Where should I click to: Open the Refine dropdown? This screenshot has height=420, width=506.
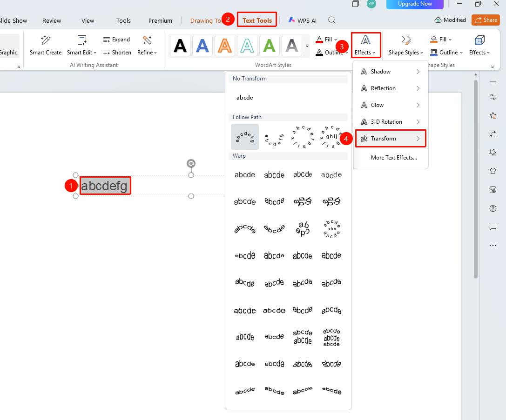coord(147,46)
